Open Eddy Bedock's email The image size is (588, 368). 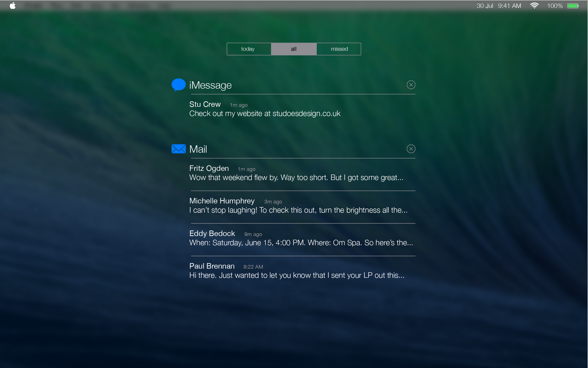pyautogui.click(x=302, y=238)
